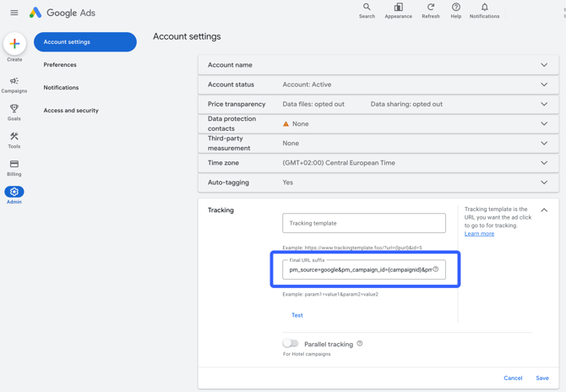Open the Appearance settings icon

click(398, 7)
